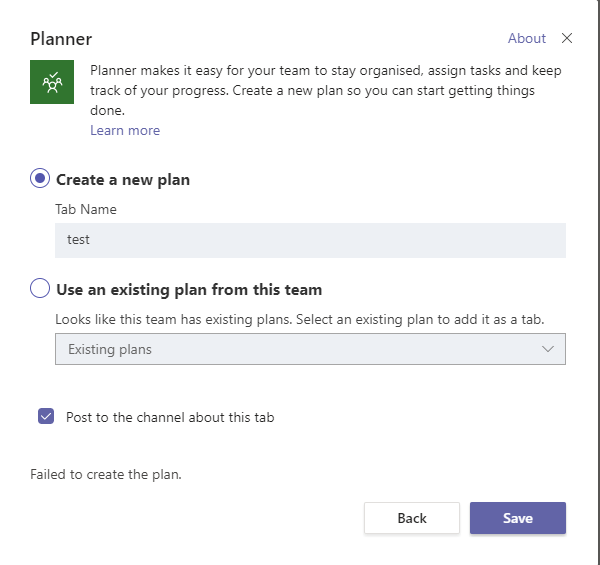
Task: Click the green Planner app icon
Action: (x=52, y=83)
